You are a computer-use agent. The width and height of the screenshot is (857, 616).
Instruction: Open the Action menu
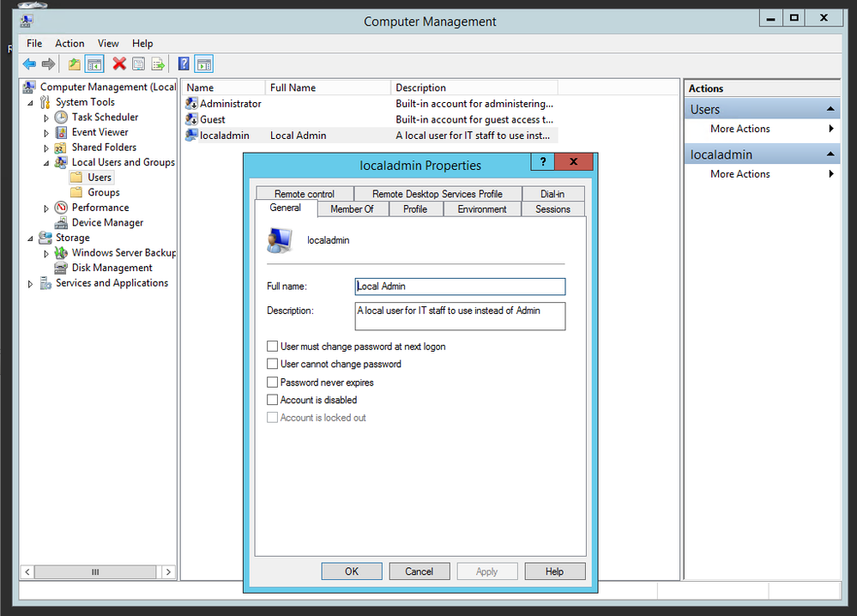point(69,43)
